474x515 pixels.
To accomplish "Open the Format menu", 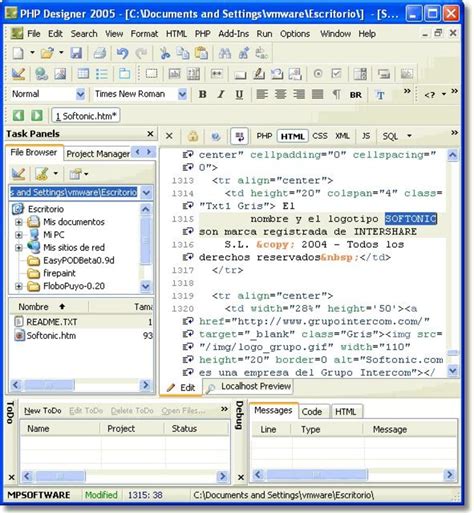I will (x=144, y=34).
